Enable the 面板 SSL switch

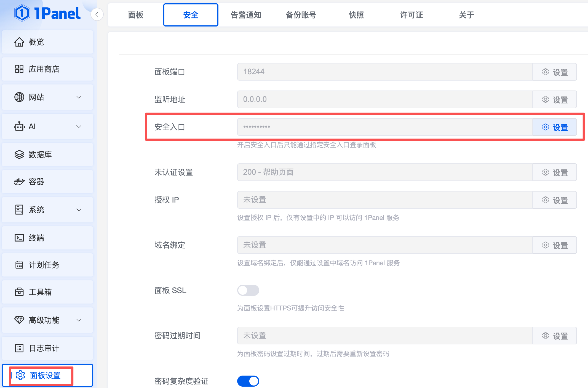pyautogui.click(x=248, y=290)
